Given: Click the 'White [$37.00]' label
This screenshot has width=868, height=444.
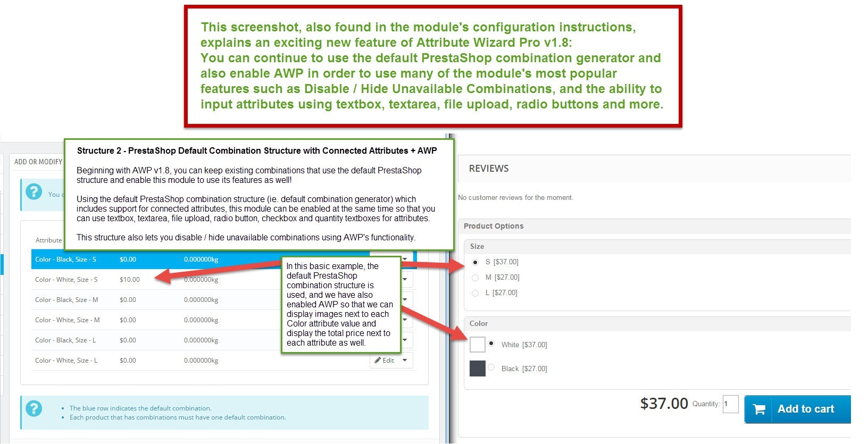Looking at the screenshot, I should click(x=524, y=345).
